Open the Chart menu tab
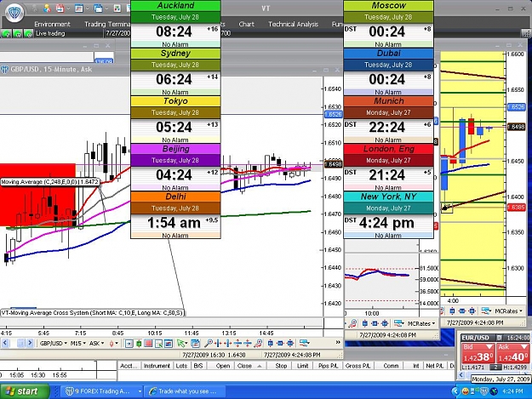The image size is (532, 399). point(246,24)
